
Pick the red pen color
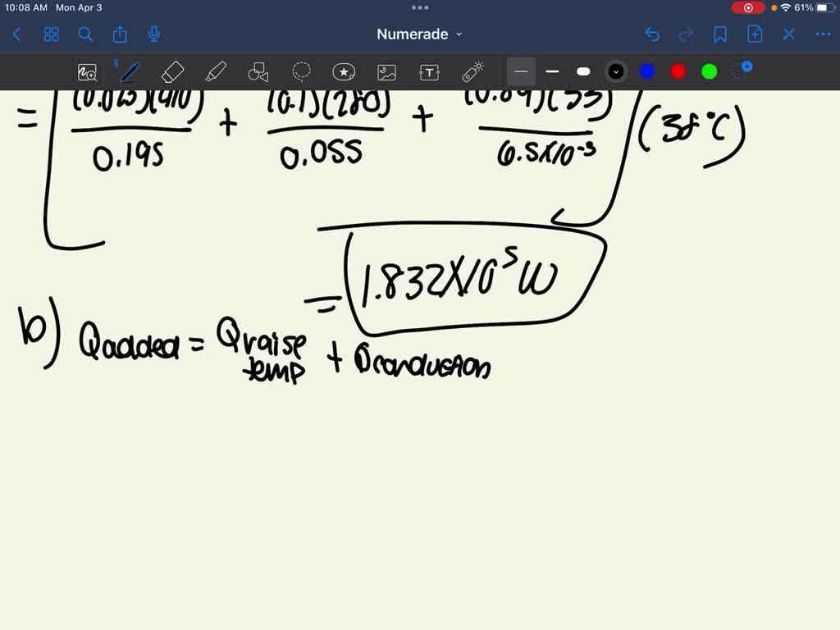point(678,71)
